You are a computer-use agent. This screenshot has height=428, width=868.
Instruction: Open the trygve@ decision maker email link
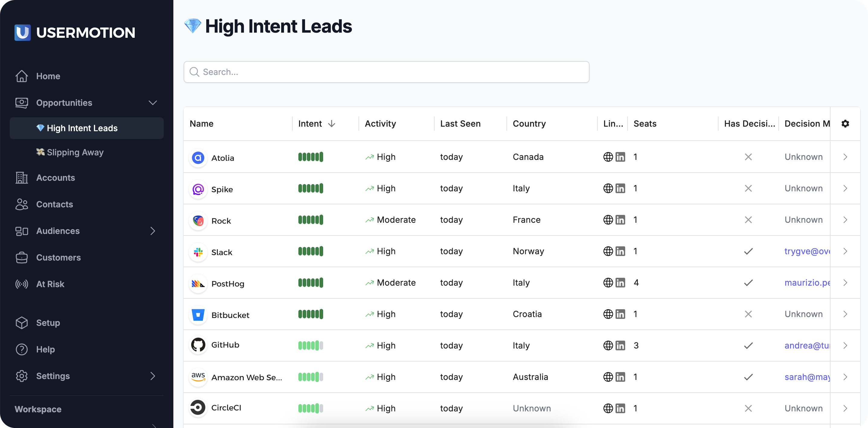coord(807,251)
